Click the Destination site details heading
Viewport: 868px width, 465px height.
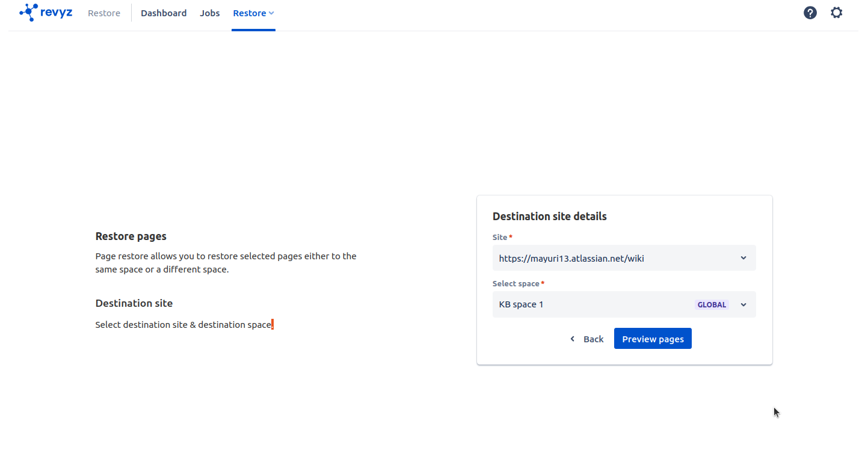(x=549, y=217)
